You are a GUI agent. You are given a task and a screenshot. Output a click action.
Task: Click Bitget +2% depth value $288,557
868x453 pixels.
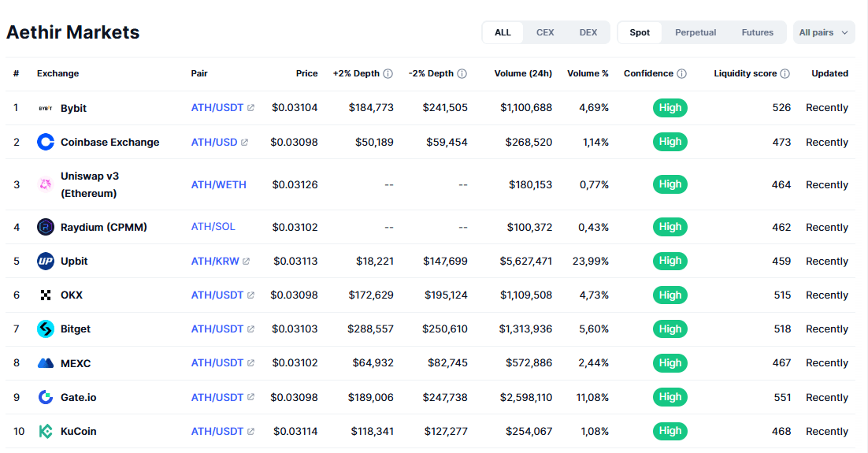(x=370, y=329)
